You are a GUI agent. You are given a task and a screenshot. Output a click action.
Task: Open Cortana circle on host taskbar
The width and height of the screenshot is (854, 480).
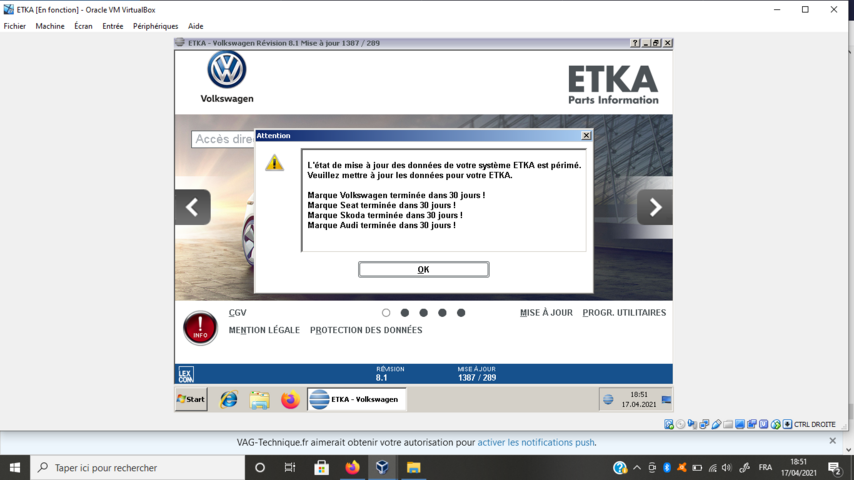(x=260, y=467)
